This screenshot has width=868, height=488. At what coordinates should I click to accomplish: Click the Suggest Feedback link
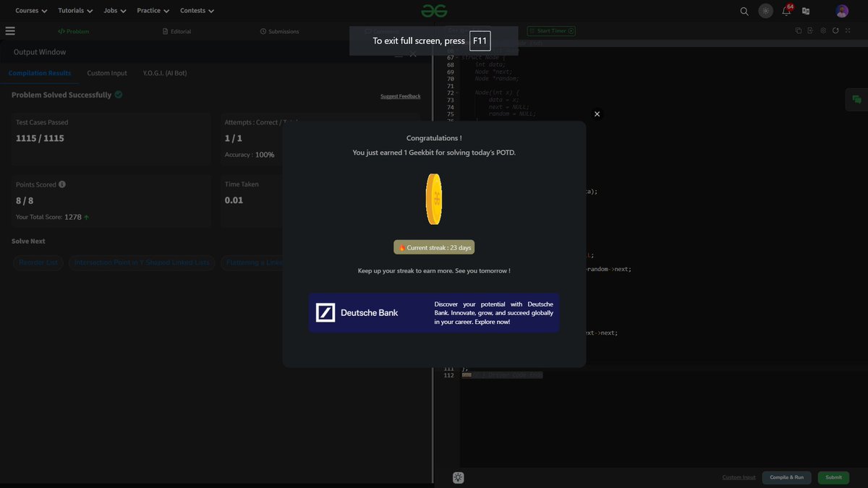point(400,96)
